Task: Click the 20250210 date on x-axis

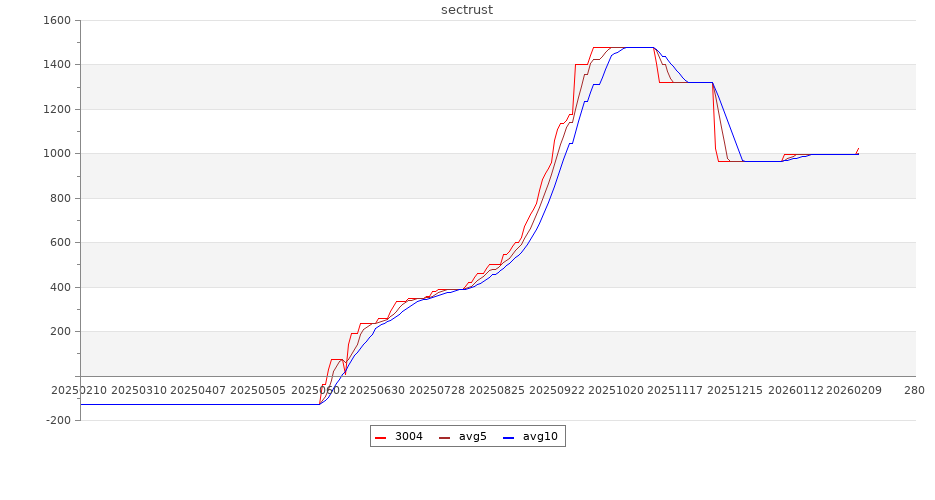Action: tap(78, 390)
